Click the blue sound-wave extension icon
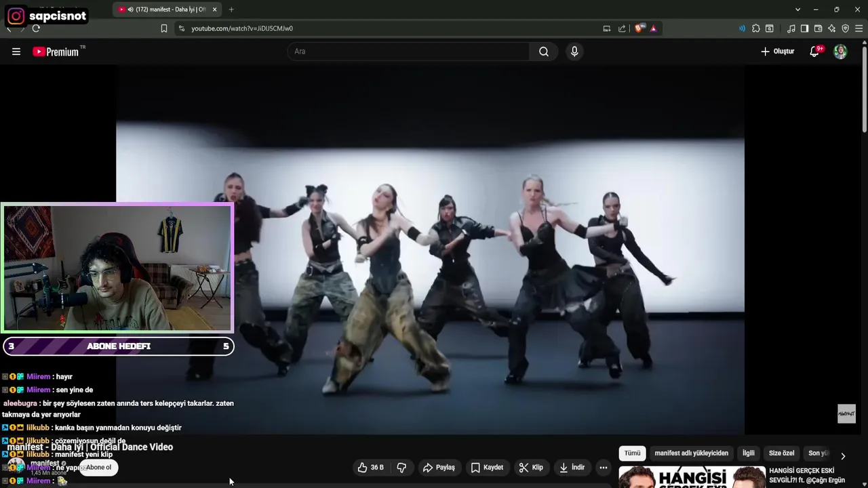Image resolution: width=868 pixels, height=488 pixels. point(742,28)
